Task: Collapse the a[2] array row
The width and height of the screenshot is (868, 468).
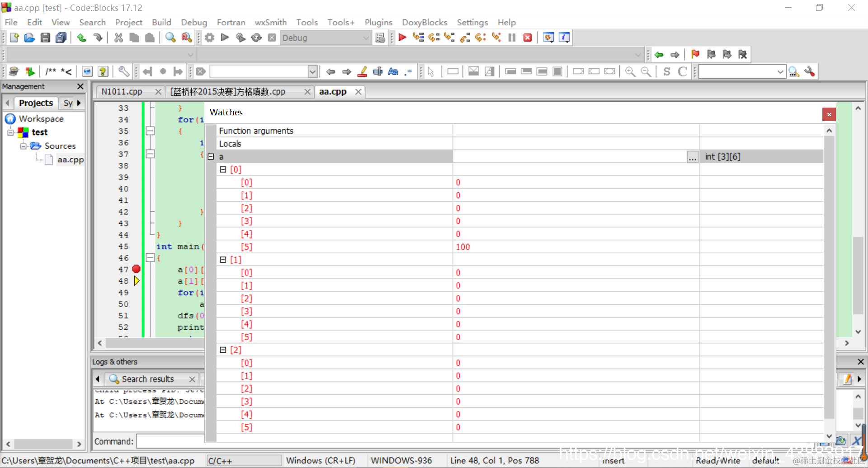Action: click(223, 350)
